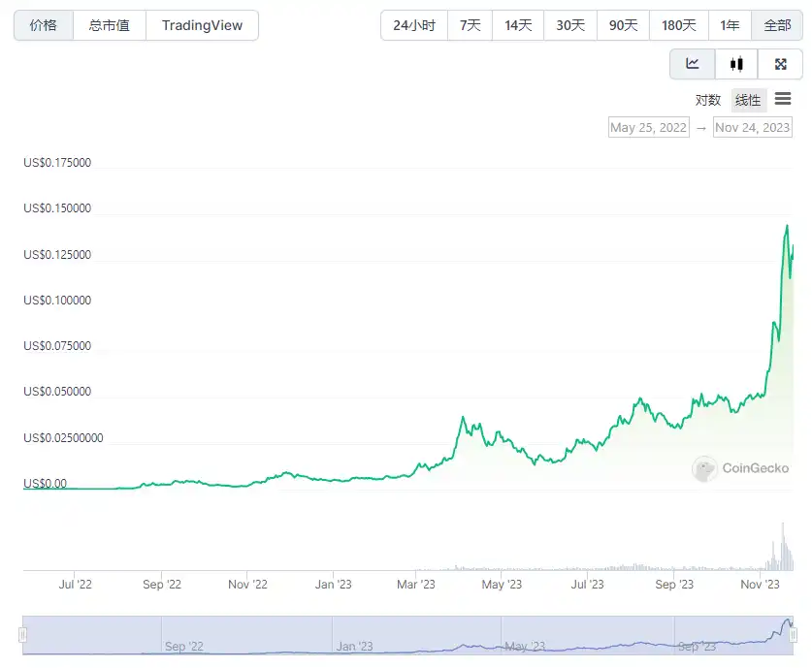Viewport: 812px width, 668px height.
Task: Open fullscreen chart icon
Action: (780, 64)
